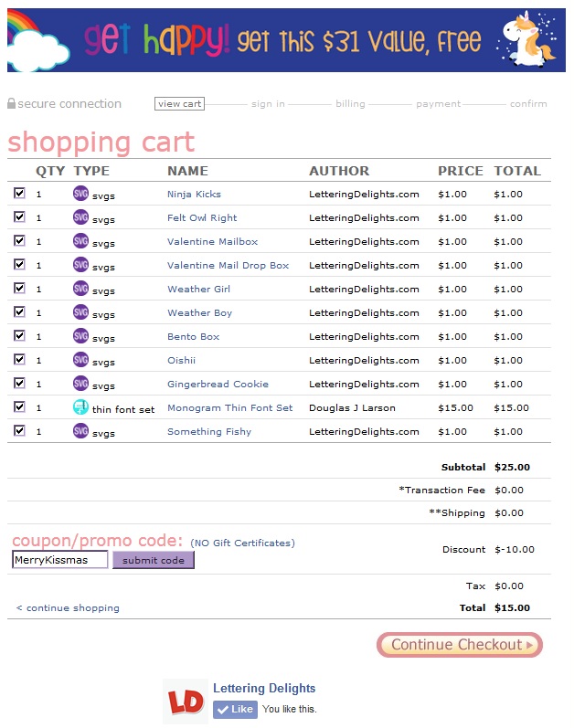The width and height of the screenshot is (574, 728).
Task: Click the secure connection padlock icon
Action: pos(11,104)
